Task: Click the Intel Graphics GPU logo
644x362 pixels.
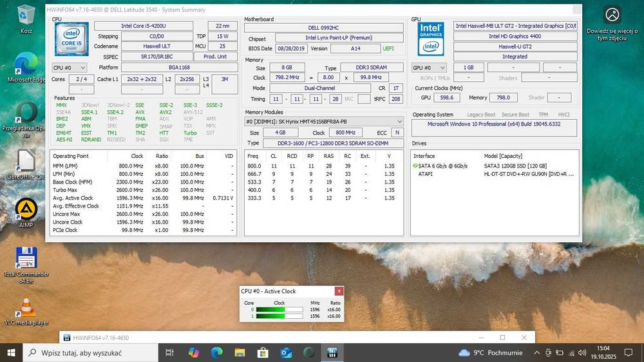Action: click(431, 39)
